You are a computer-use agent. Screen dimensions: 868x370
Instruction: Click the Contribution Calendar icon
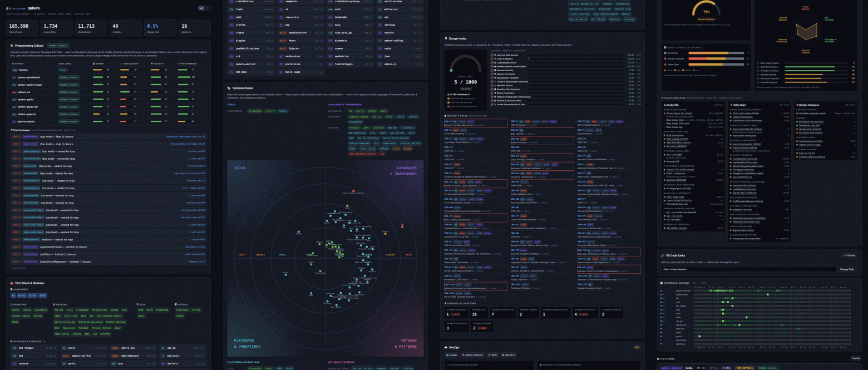(x=662, y=283)
